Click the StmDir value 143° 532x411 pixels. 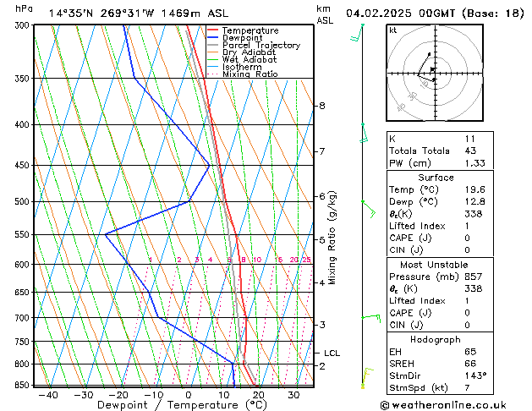pyautogui.click(x=475, y=375)
